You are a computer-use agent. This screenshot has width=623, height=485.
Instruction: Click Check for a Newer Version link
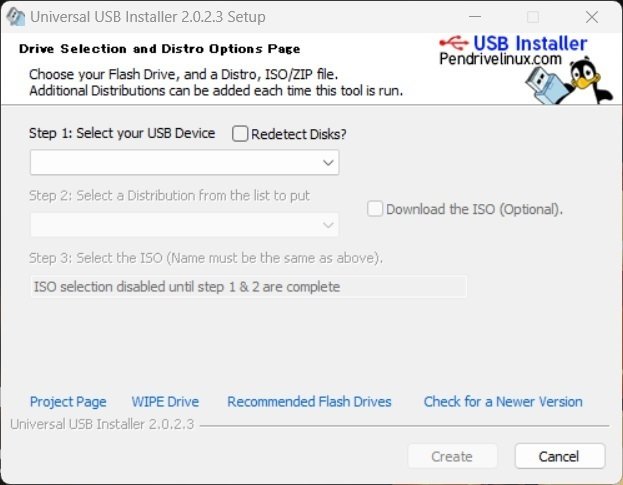click(503, 402)
